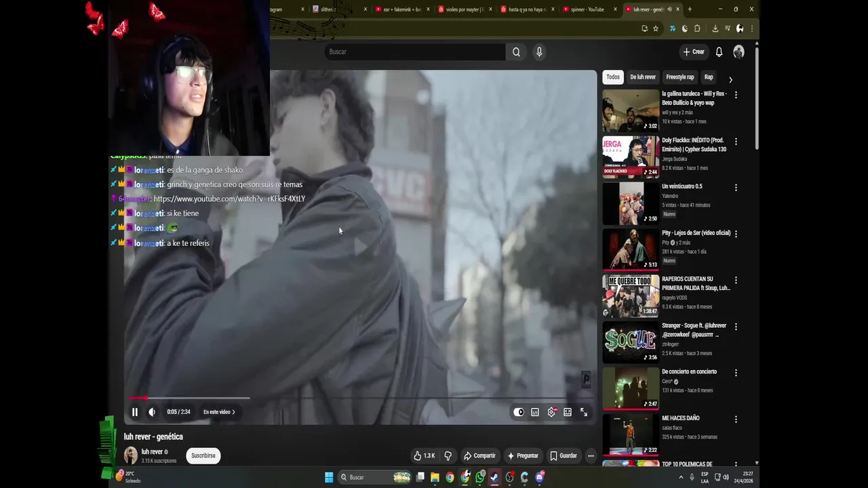Open browser downloads icon
The height and width of the screenshot is (488, 868).
(715, 28)
